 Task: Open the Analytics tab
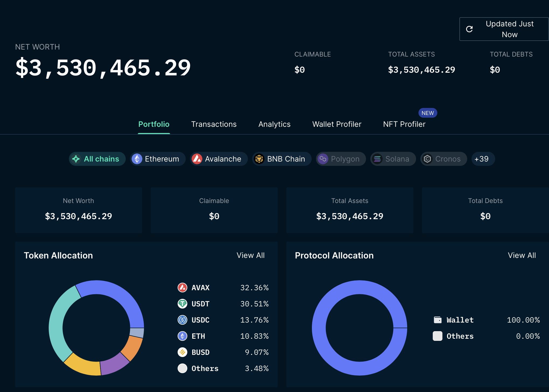coord(274,124)
